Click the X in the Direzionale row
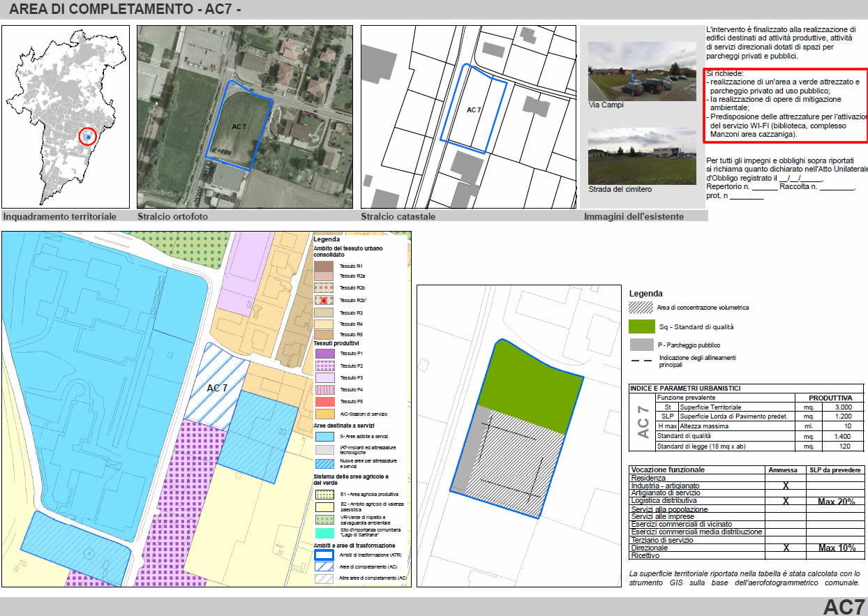 (x=786, y=548)
